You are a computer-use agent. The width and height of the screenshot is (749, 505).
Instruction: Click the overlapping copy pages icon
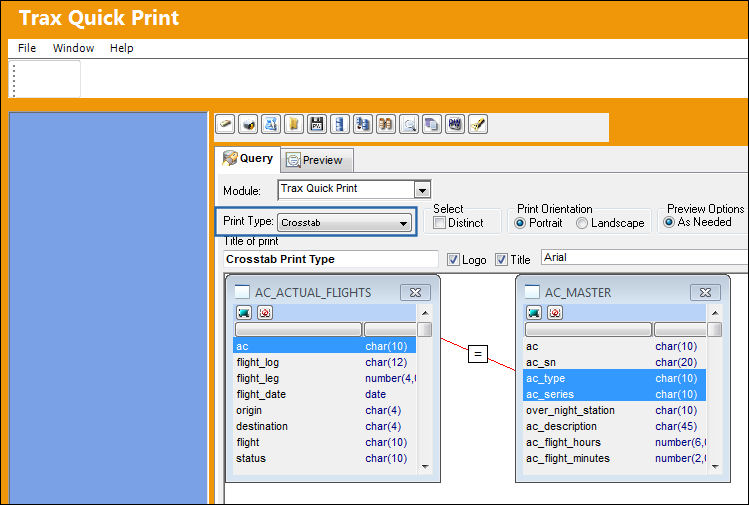[431, 124]
